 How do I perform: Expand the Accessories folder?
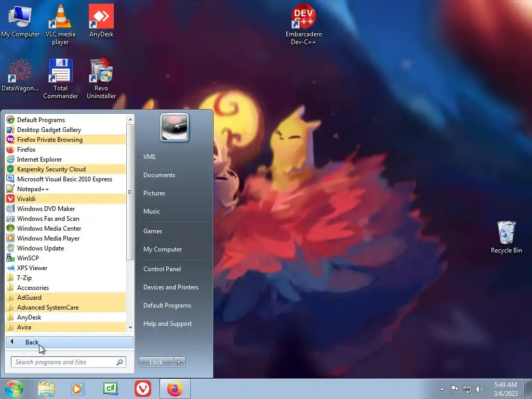pos(66,287)
